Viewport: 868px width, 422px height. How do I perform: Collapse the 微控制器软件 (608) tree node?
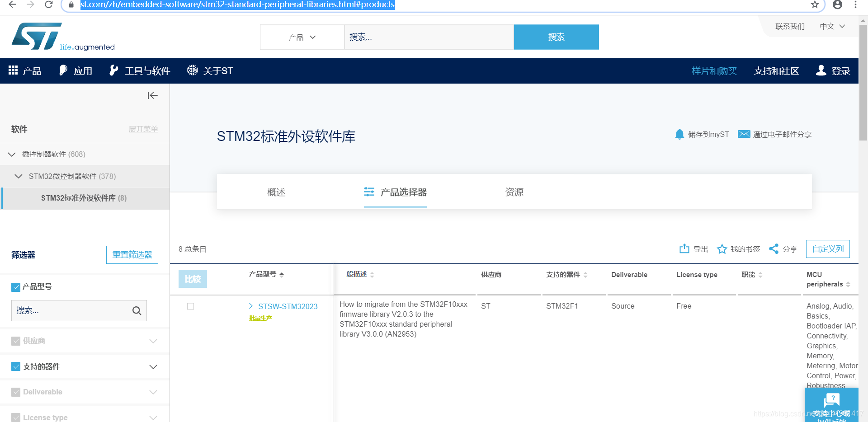12,154
